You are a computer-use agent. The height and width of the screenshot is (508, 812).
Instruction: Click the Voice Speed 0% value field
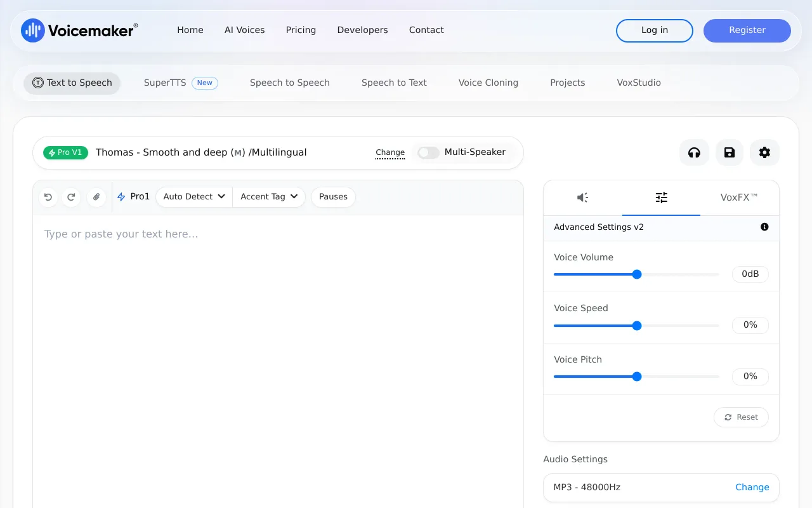coord(750,325)
